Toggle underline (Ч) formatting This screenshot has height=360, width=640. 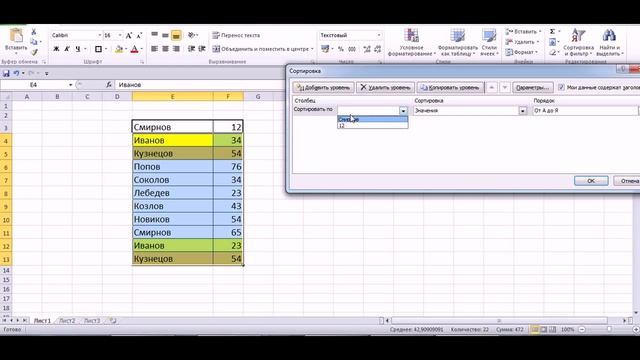(x=78, y=49)
